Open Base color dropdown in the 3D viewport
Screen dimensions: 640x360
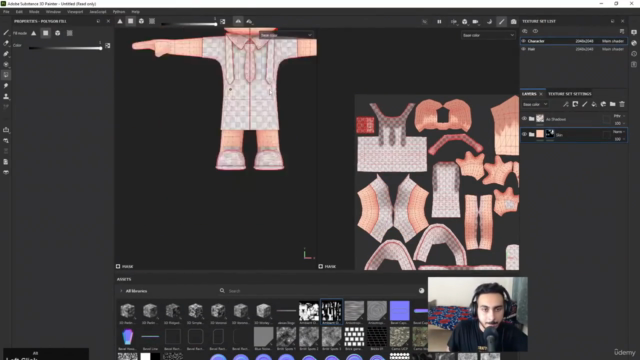(286, 35)
